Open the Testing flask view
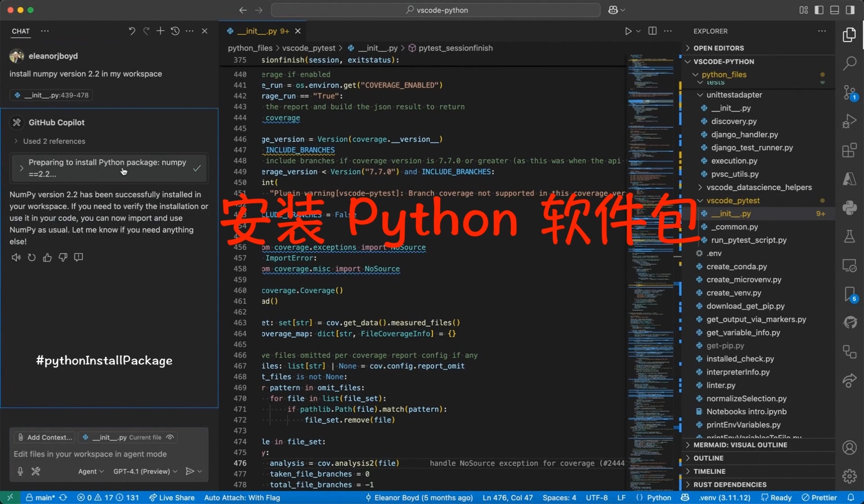864x504 pixels. pos(849,237)
